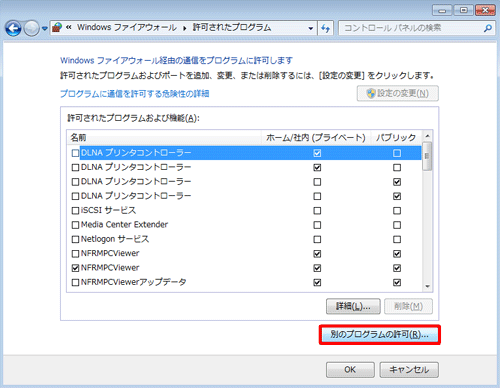Viewport: 500px width, 388px height.
Task: Uncheck private for NFRMPCViewerアップデータ
Action: pos(317,282)
